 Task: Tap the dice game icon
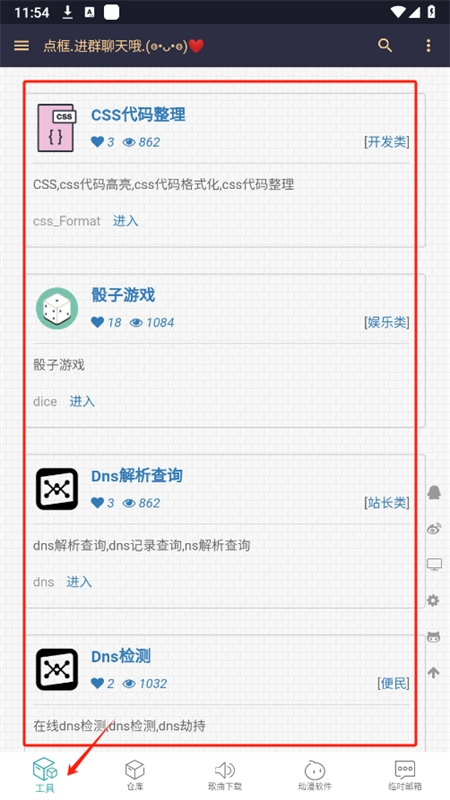tap(57, 308)
